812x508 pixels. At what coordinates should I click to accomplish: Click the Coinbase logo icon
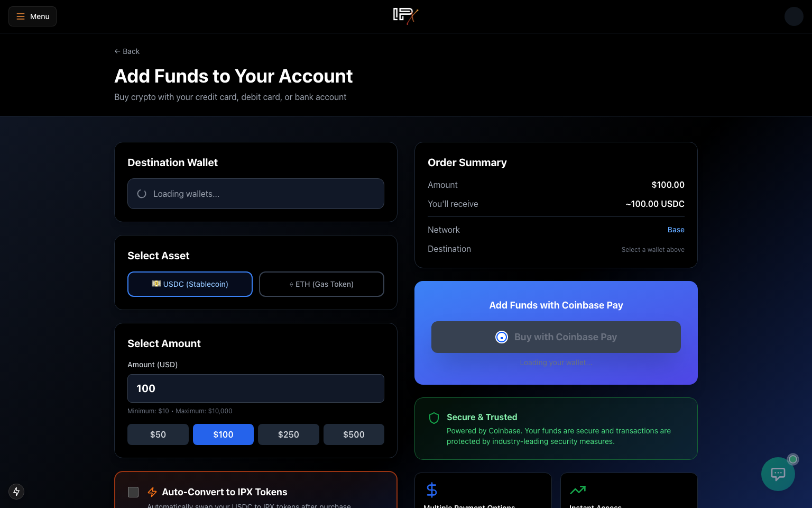click(x=502, y=337)
